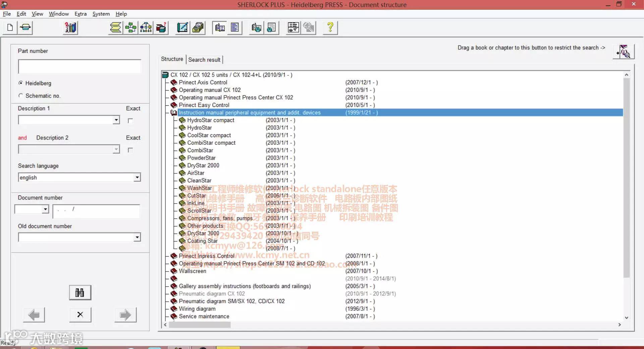Open the File menu
644x349 pixels.
coord(7,14)
